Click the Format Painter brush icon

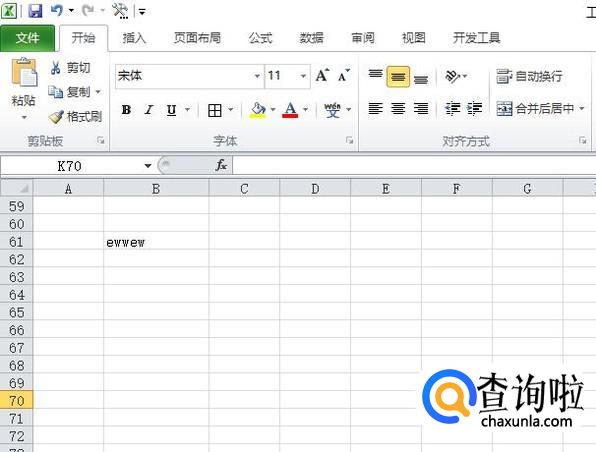click(x=56, y=117)
